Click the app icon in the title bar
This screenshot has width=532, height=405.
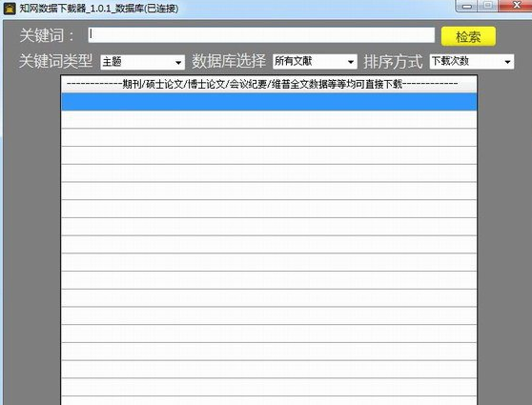pyautogui.click(x=10, y=9)
